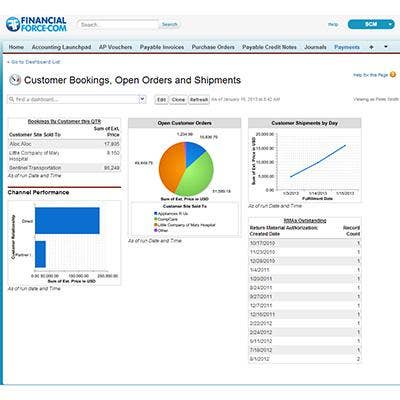Select the blue Appliances R Us pie slice

(x=194, y=153)
